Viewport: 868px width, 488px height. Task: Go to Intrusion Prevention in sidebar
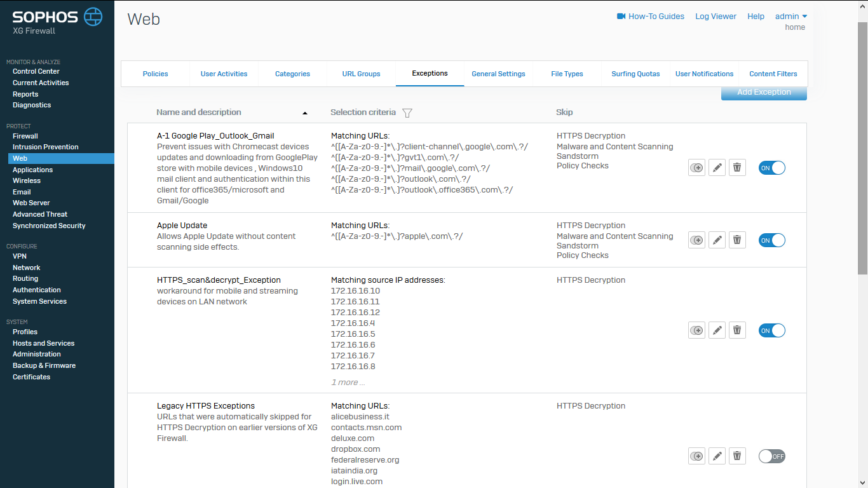click(x=46, y=147)
